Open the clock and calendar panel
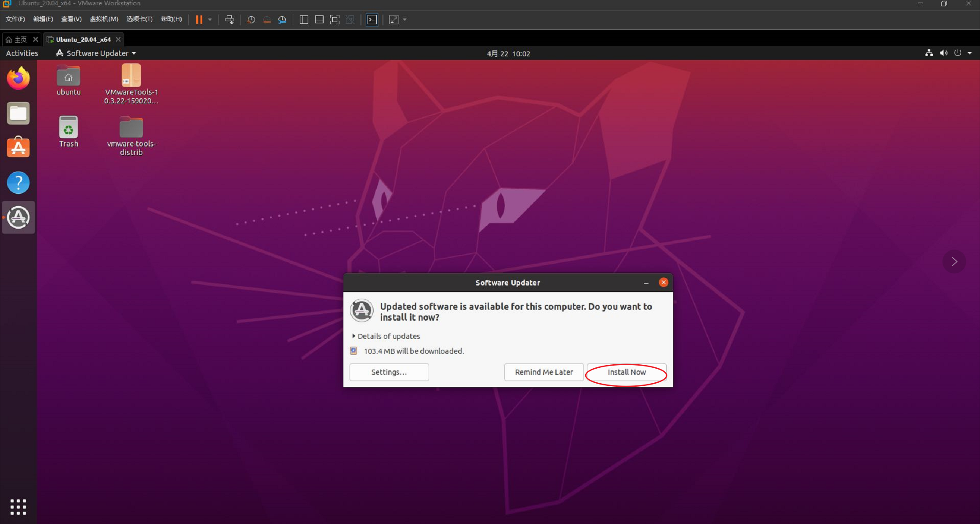The image size is (980, 524). pyautogui.click(x=508, y=54)
